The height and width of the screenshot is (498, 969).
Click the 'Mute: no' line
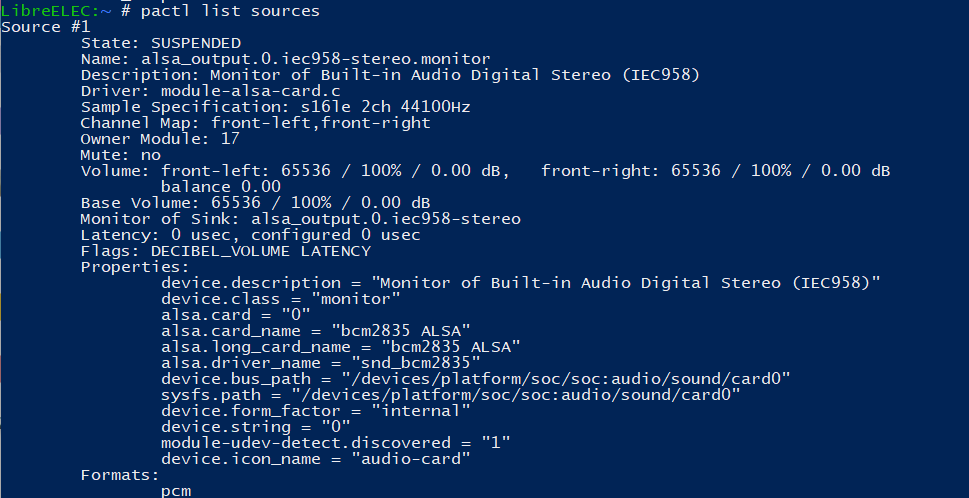[120, 155]
